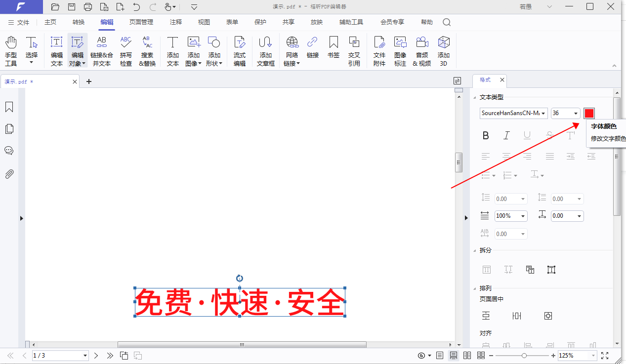Viewport: 626px width, 364px height.
Task: Click the Bookmark (书签) ribbon icon
Action: pos(334,47)
